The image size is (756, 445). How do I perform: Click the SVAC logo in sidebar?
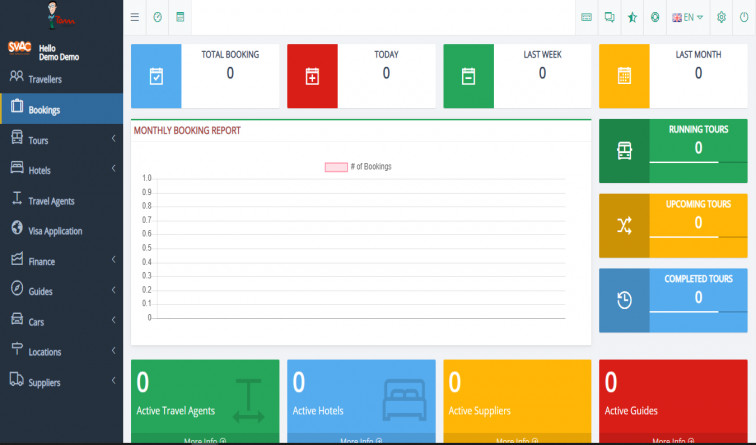(19, 47)
